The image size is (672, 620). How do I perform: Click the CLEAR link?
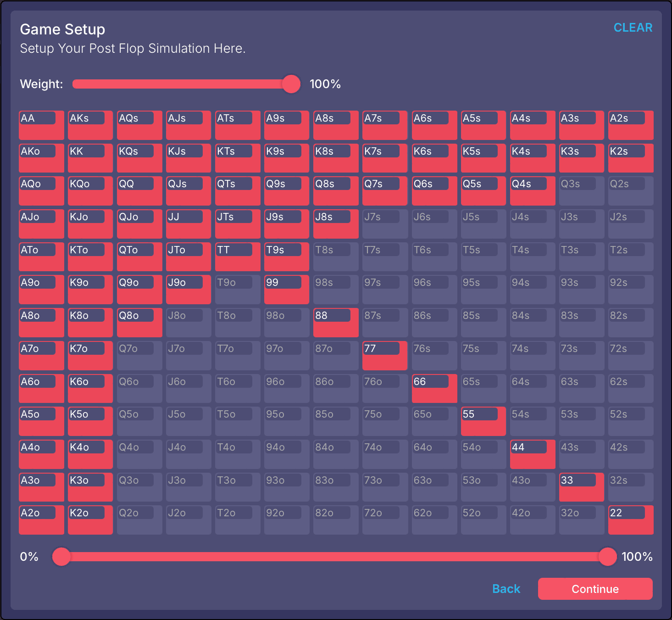[x=633, y=28]
